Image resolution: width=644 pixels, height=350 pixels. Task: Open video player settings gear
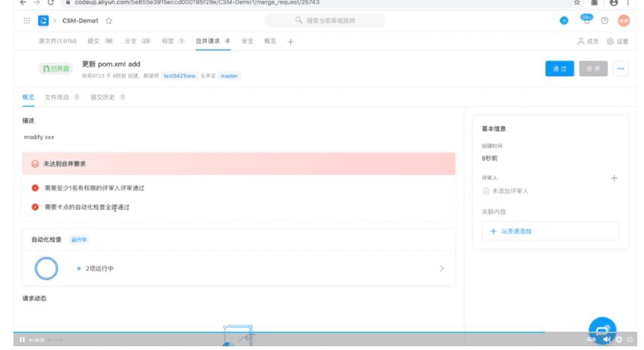[619, 339]
